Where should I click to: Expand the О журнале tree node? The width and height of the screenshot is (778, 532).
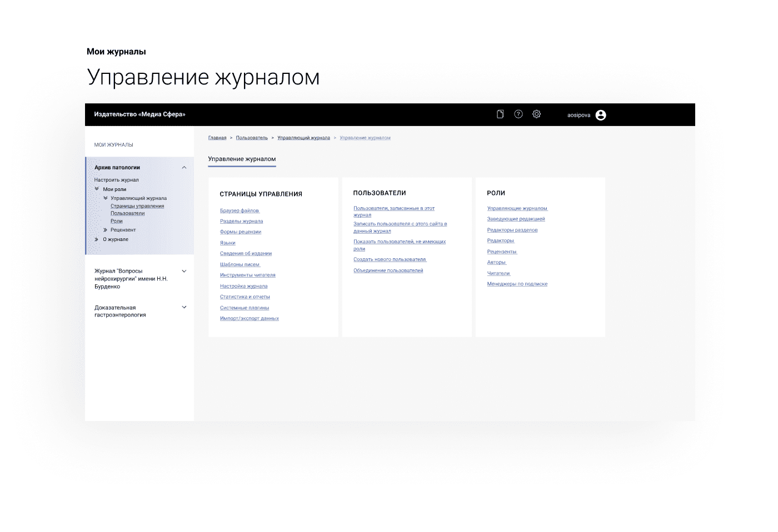click(97, 239)
